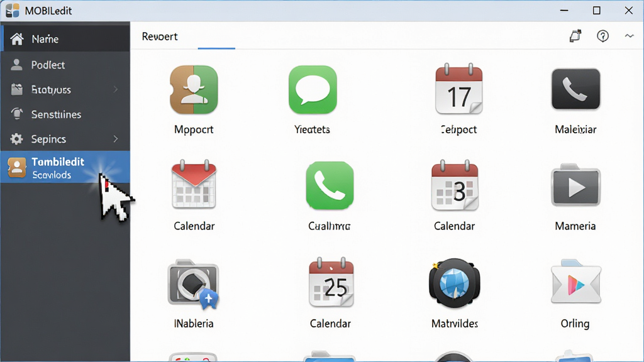Open the Calendar icon showing 3
Viewport: 644px width, 362px height.
point(455,185)
